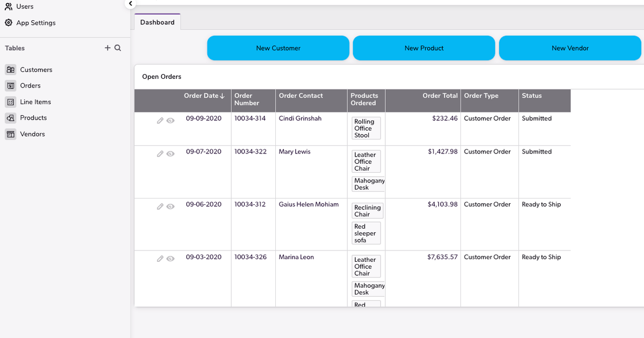This screenshot has height=338, width=644.
Task: Open the Line Items table link
Action: 35,102
